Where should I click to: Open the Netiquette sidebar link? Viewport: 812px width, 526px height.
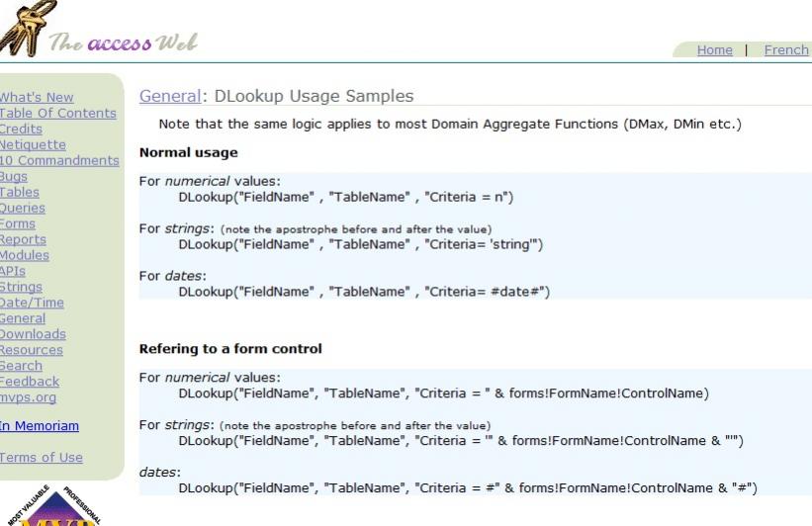click(x=32, y=144)
